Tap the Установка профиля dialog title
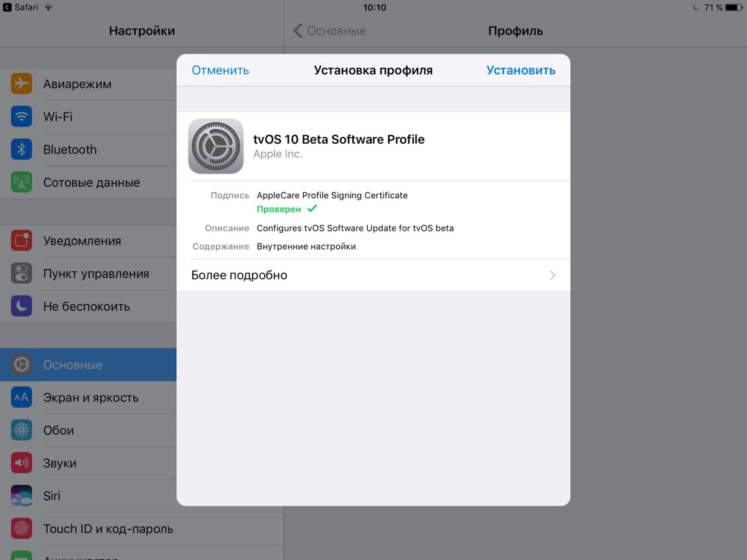 [x=374, y=70]
